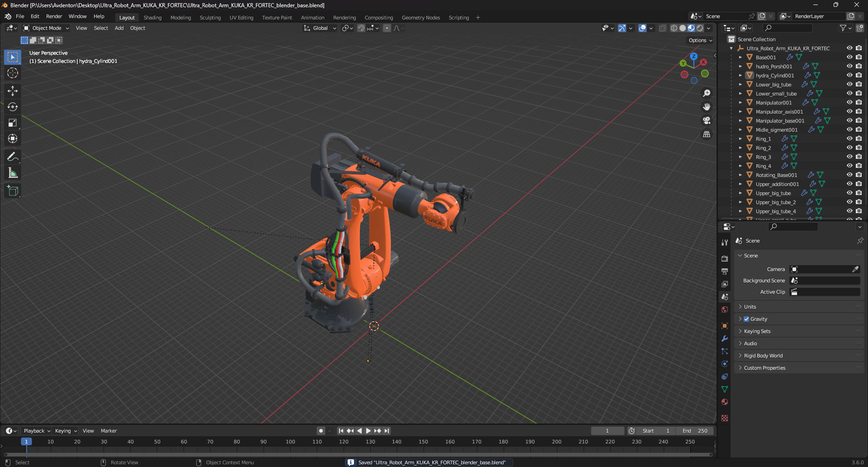868x467 pixels.
Task: Switch to Shading workspace tab
Action: [152, 18]
